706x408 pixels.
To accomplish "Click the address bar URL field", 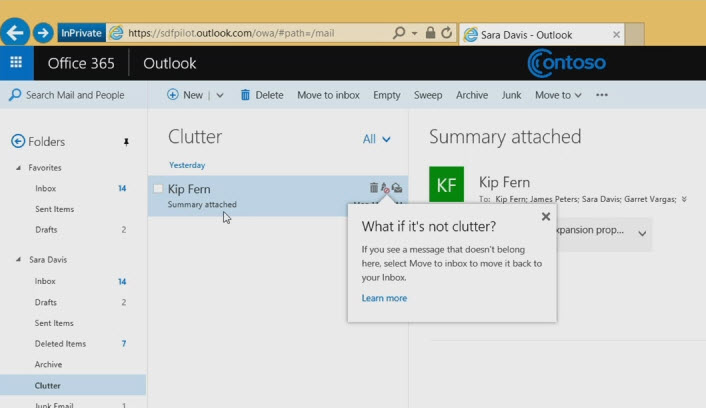I will [x=231, y=33].
